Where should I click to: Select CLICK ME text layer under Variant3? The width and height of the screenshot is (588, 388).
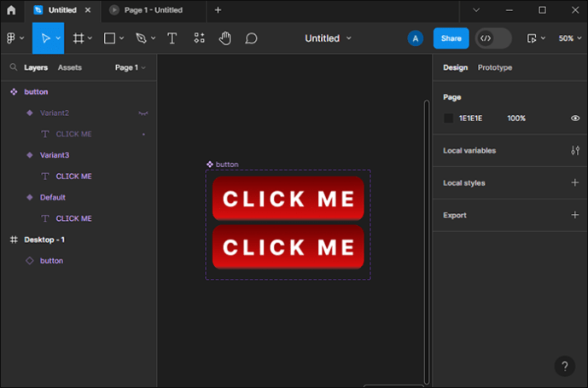[x=79, y=177]
